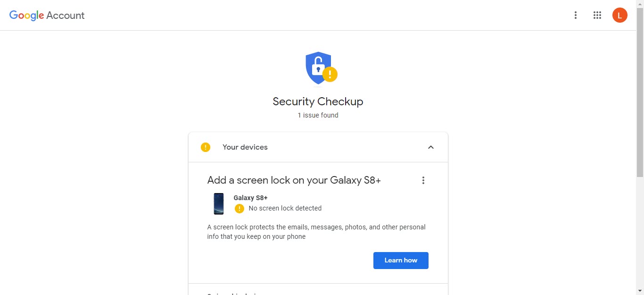Click the Add a screen lock heading

pyautogui.click(x=294, y=180)
